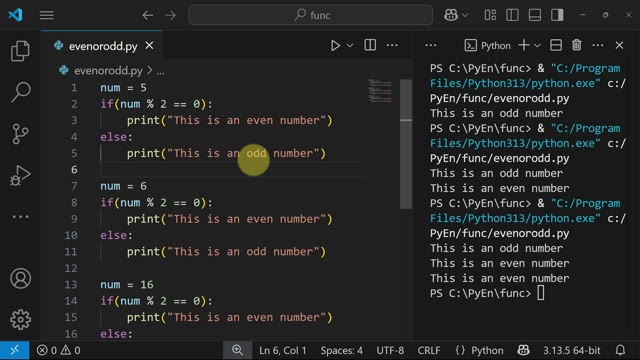Click the word 'else:' on line 10
This screenshot has height=360, width=640.
(117, 236)
